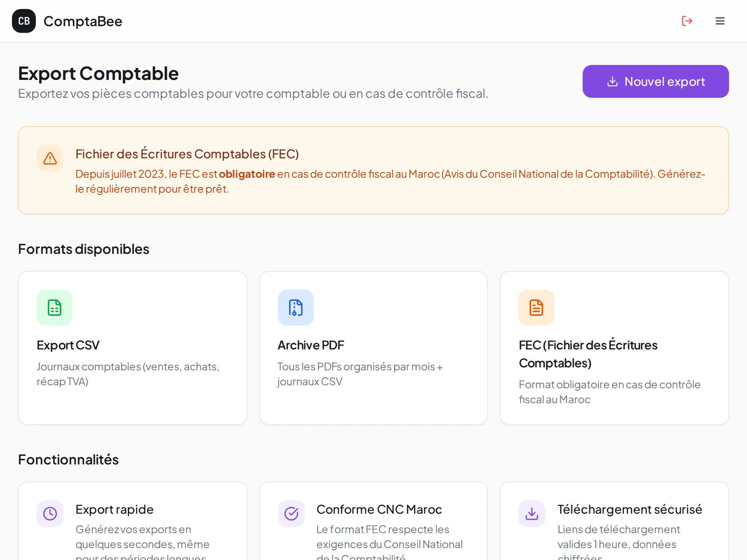This screenshot has width=747, height=560.
Task: Click the checkmark icon of Conforme CNC Maroc
Action: pos(291,514)
